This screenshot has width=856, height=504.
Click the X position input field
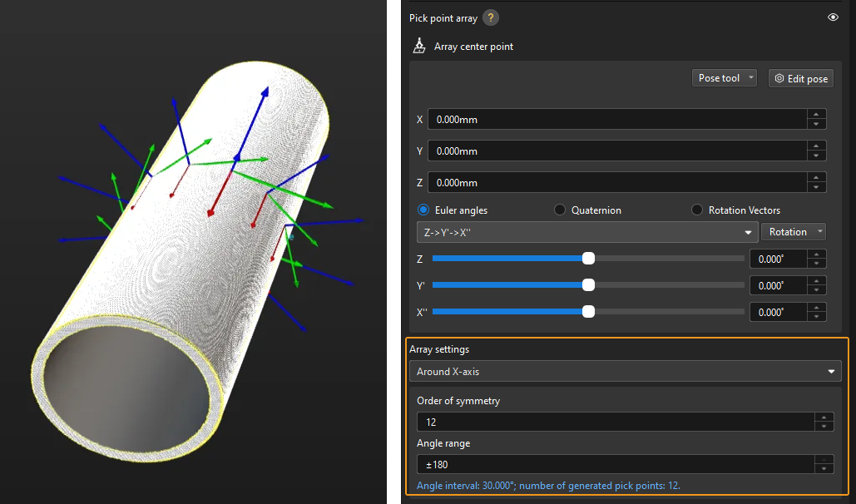(x=616, y=120)
